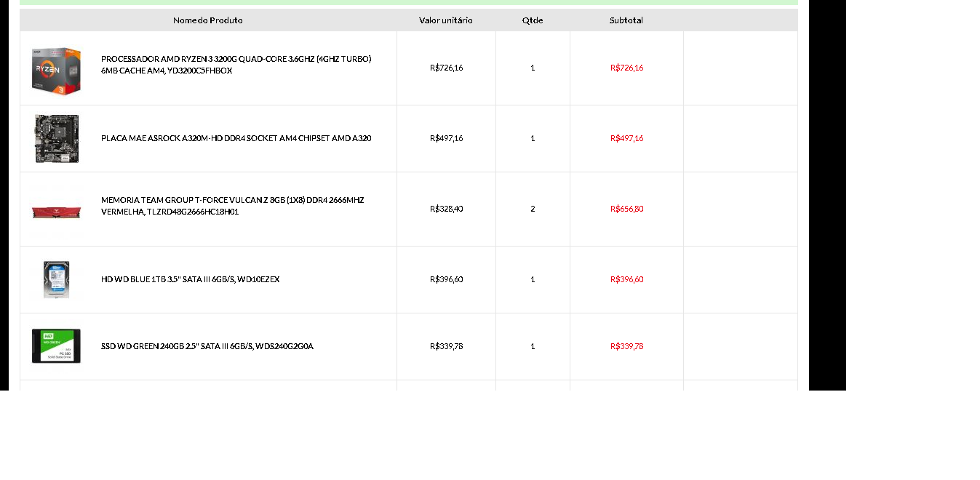This screenshot has width=980, height=480.
Task: Click the WD Green SSD product image
Action: pos(56,346)
